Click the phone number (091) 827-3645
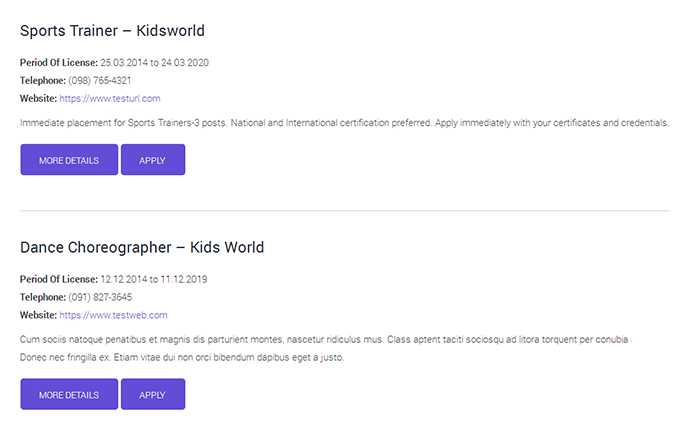This screenshot has height=436, width=690. [100, 297]
